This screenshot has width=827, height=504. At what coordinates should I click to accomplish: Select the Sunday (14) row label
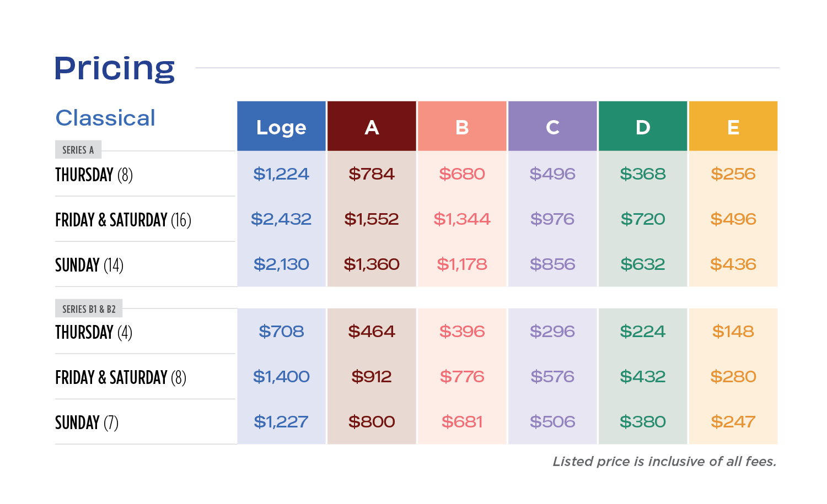(x=89, y=265)
